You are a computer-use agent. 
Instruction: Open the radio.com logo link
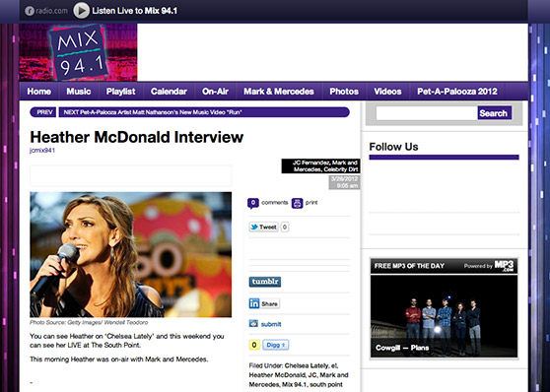pos(46,11)
